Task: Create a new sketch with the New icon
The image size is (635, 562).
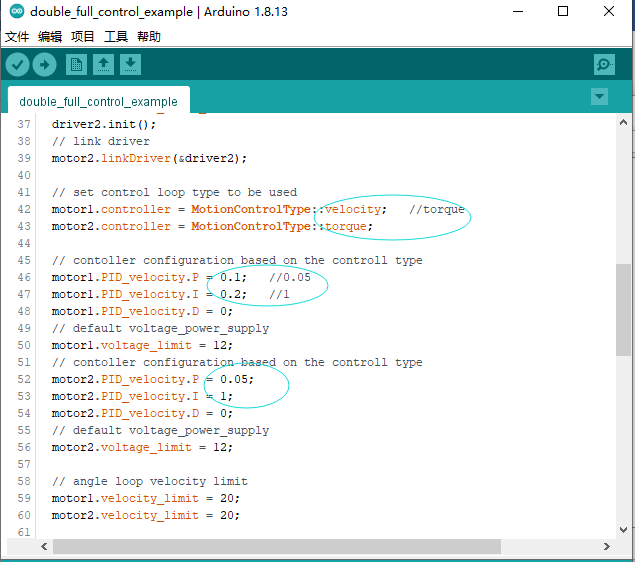Action: [76, 64]
